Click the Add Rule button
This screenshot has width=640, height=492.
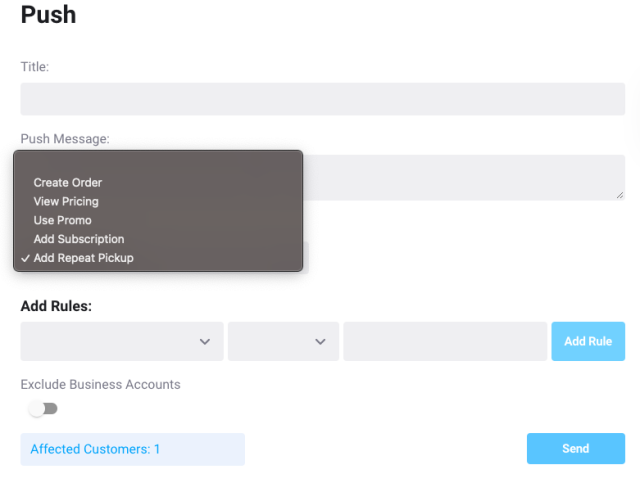point(588,341)
